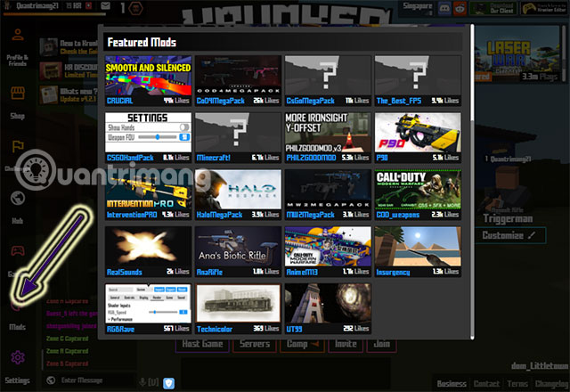Open the Reddit icon in the top bar
Viewport: 570px width, 392px height.
pyautogui.click(x=460, y=8)
